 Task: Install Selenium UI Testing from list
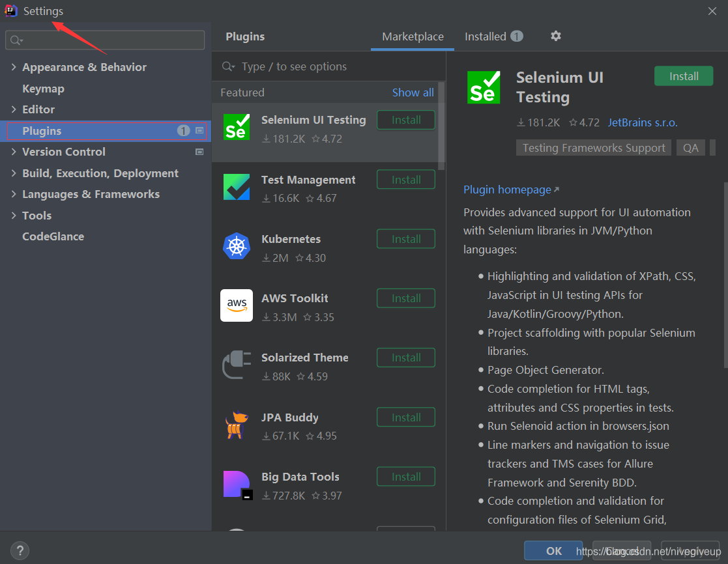coord(406,120)
